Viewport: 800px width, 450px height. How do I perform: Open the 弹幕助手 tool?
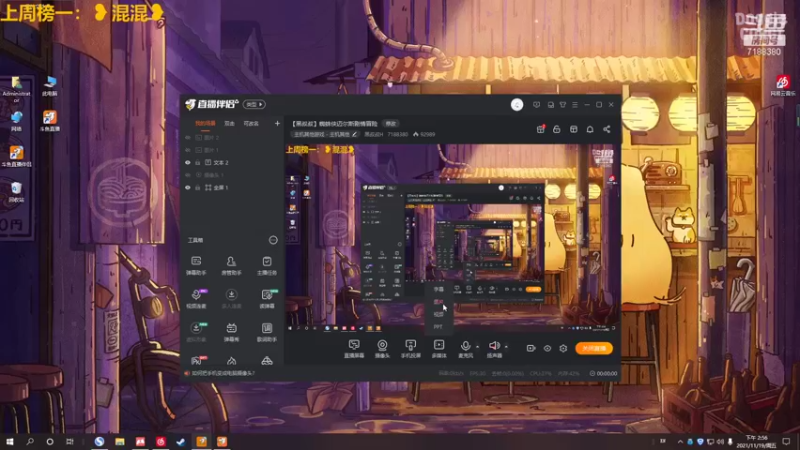click(196, 266)
